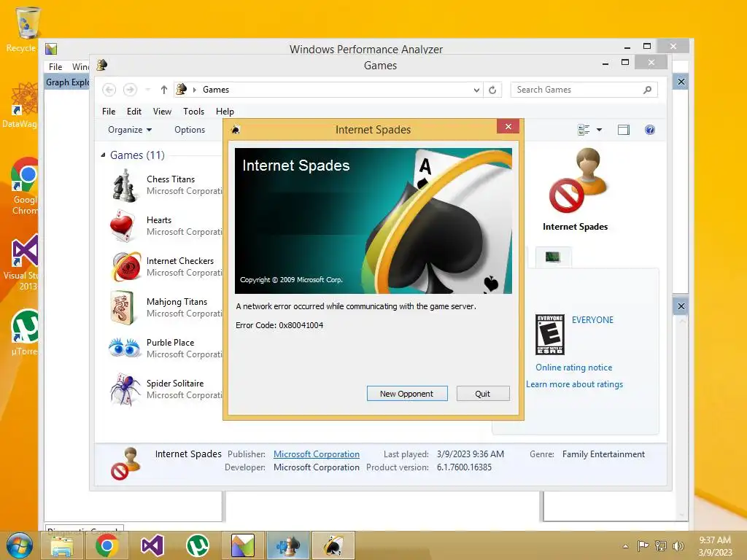This screenshot has width=747, height=560.
Task: Click the back navigation arrow
Action: (x=109, y=90)
